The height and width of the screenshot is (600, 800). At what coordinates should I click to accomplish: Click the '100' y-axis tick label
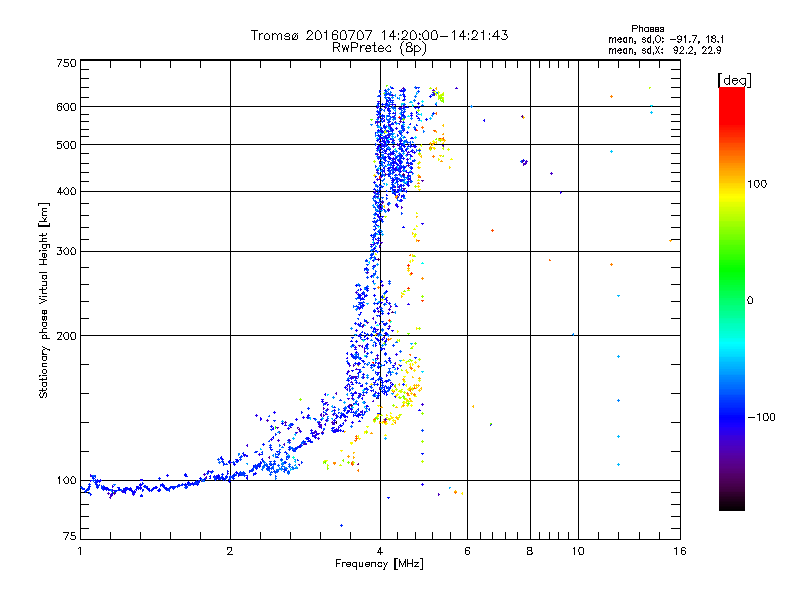tap(66, 481)
